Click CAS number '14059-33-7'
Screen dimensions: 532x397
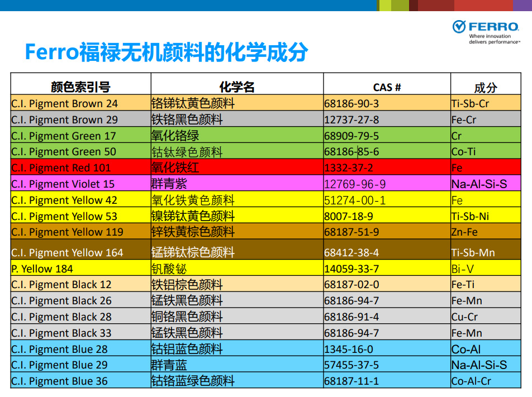351,269
